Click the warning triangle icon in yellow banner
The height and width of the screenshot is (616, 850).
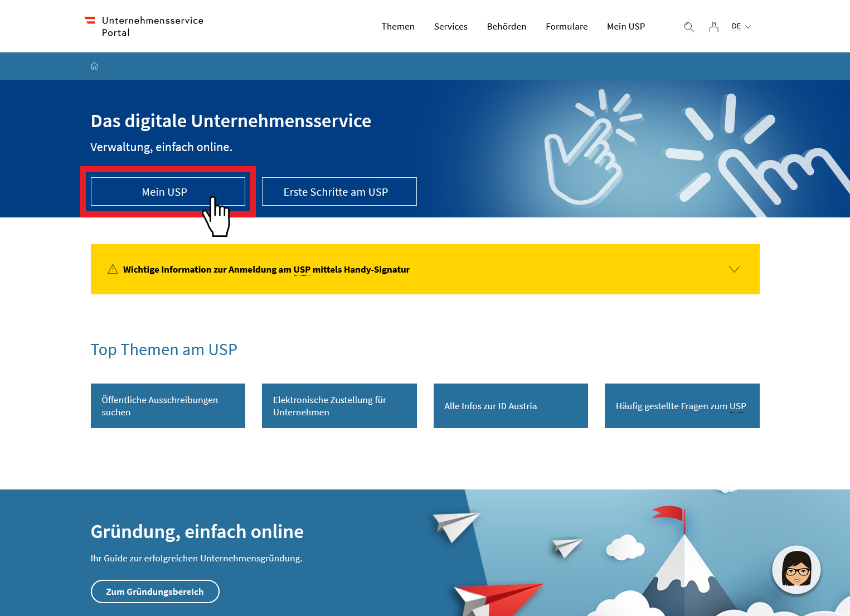coord(113,269)
